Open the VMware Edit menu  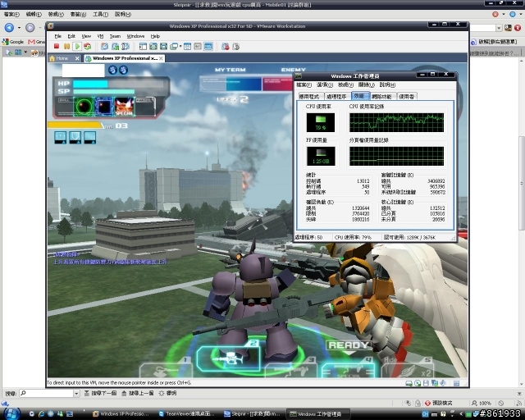coord(71,36)
